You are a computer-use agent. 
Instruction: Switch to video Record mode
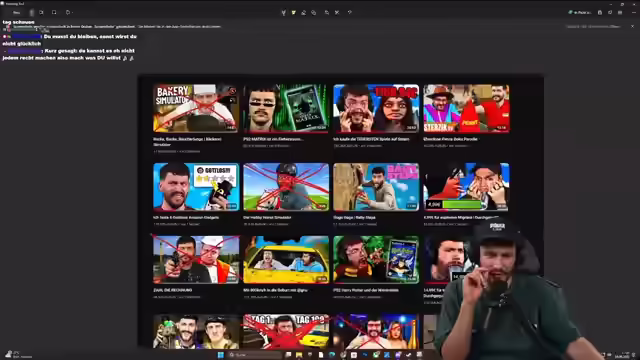point(41,13)
